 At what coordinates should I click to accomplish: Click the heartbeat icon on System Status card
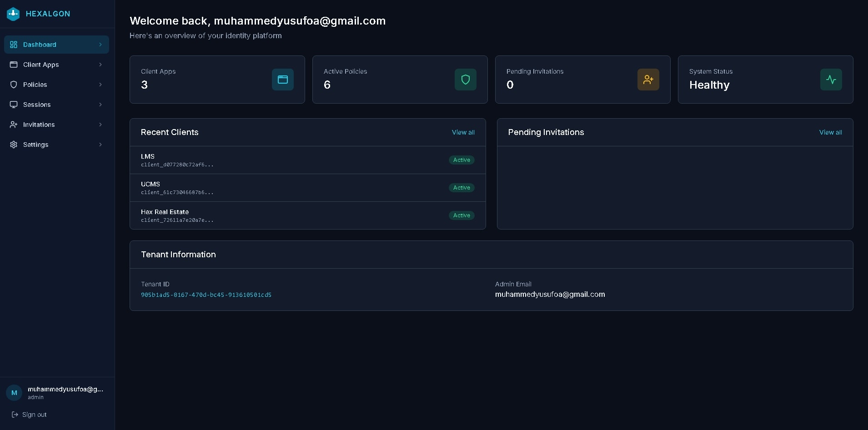[x=831, y=79]
